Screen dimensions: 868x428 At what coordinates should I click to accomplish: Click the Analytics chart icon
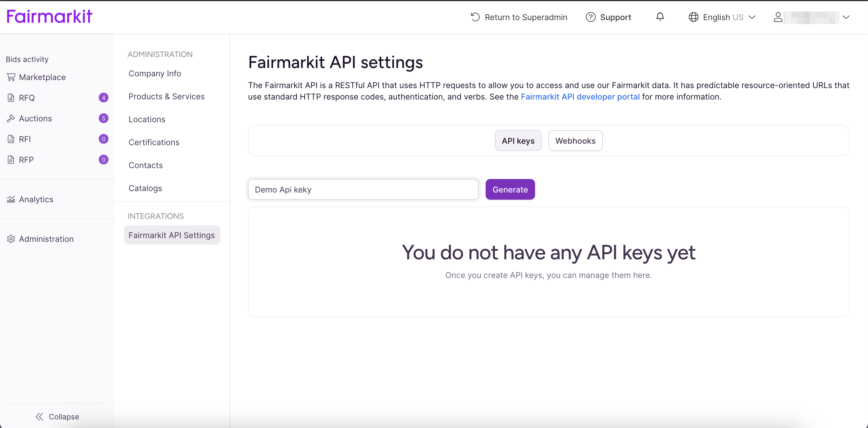click(x=11, y=199)
